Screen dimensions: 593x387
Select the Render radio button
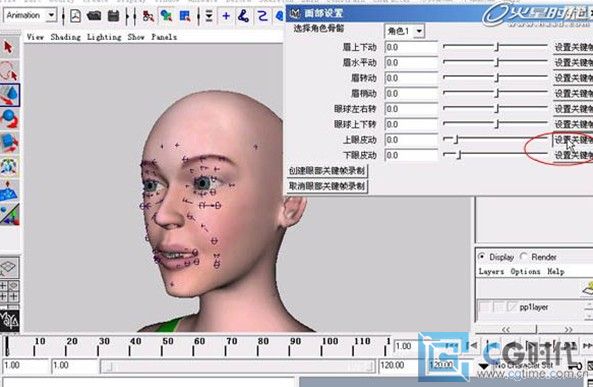[523, 256]
